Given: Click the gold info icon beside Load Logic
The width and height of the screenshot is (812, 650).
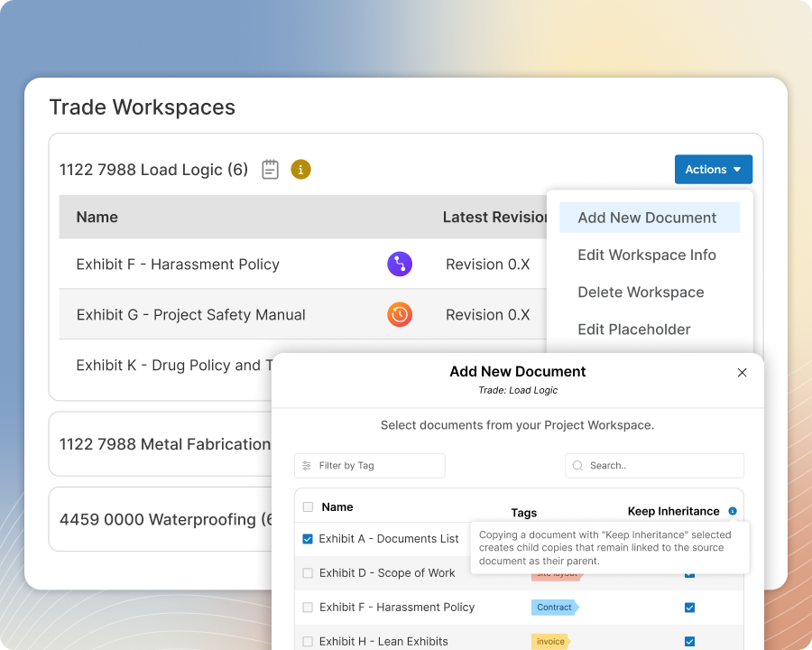Looking at the screenshot, I should click(300, 170).
